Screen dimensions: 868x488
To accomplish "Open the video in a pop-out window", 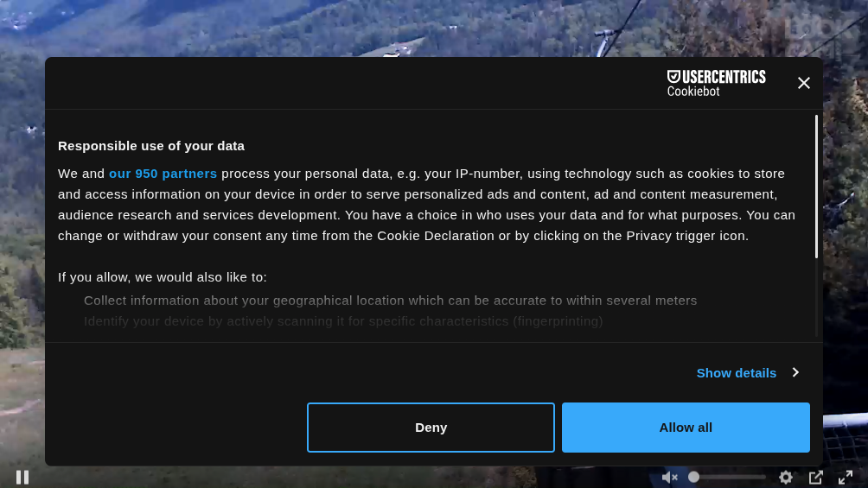I will coord(815,477).
